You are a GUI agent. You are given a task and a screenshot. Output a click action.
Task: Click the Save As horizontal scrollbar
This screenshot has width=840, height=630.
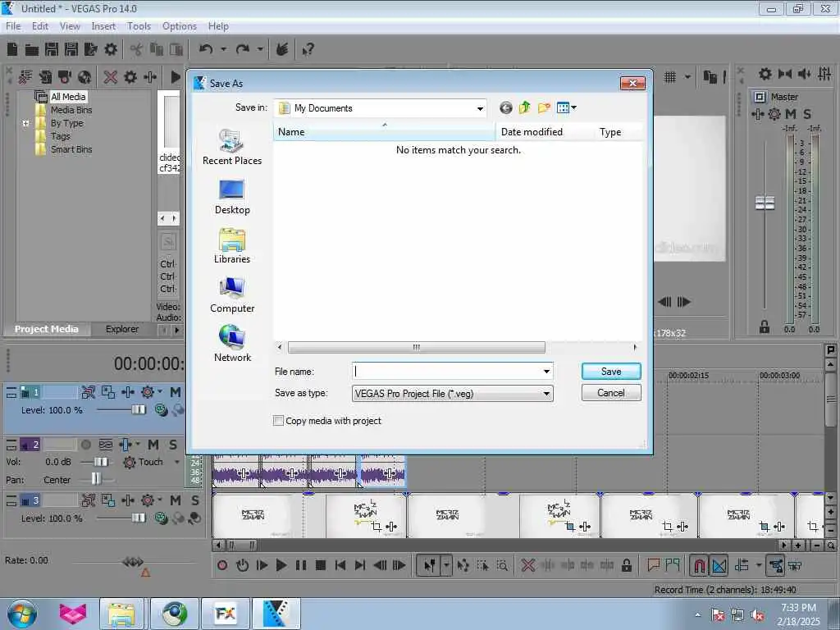pos(416,347)
